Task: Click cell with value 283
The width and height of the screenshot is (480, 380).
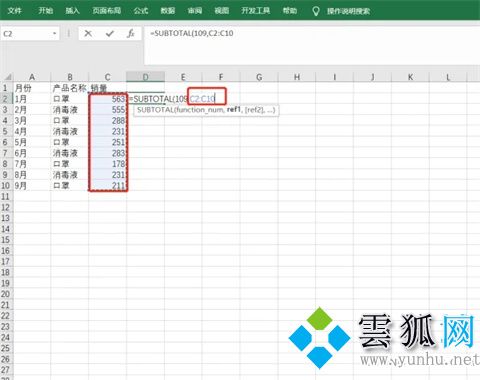Action: point(107,153)
